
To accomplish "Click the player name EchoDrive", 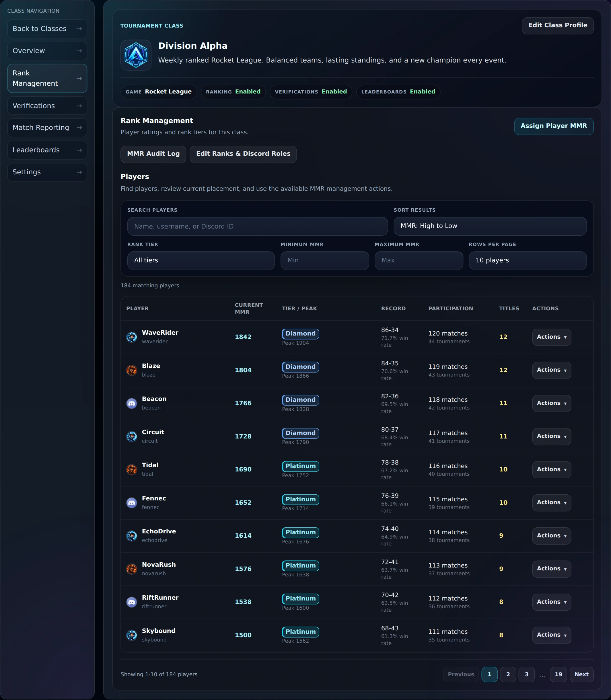I will (x=159, y=531).
